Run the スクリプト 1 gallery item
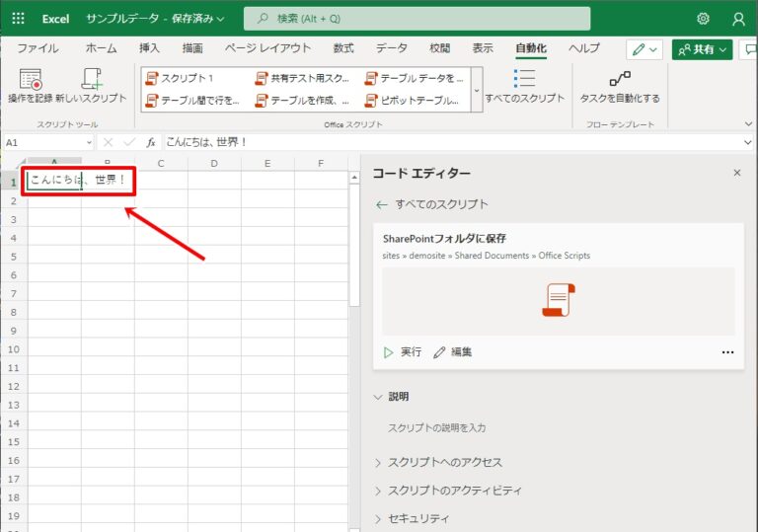Viewport: 758px width, 532px height. [180, 78]
